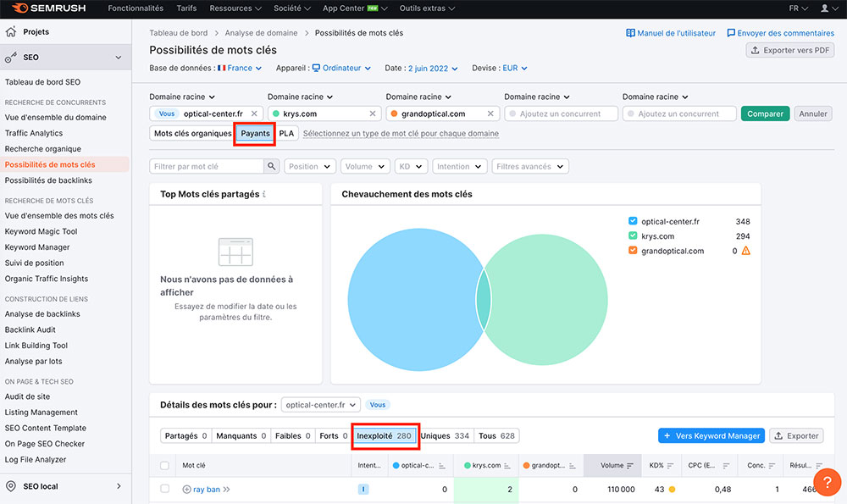Select the Payants keyword type tab

point(255,134)
